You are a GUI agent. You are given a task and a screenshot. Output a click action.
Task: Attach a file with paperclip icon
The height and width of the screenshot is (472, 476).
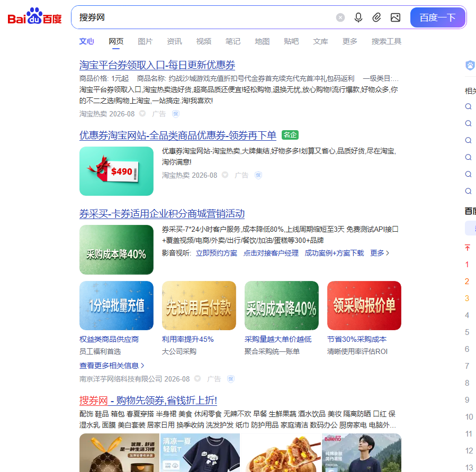pos(376,17)
